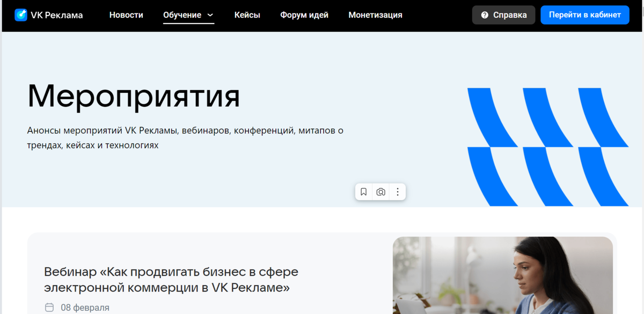The image size is (644, 314).
Task: Click the date text 08 февраля
Action: (85, 308)
